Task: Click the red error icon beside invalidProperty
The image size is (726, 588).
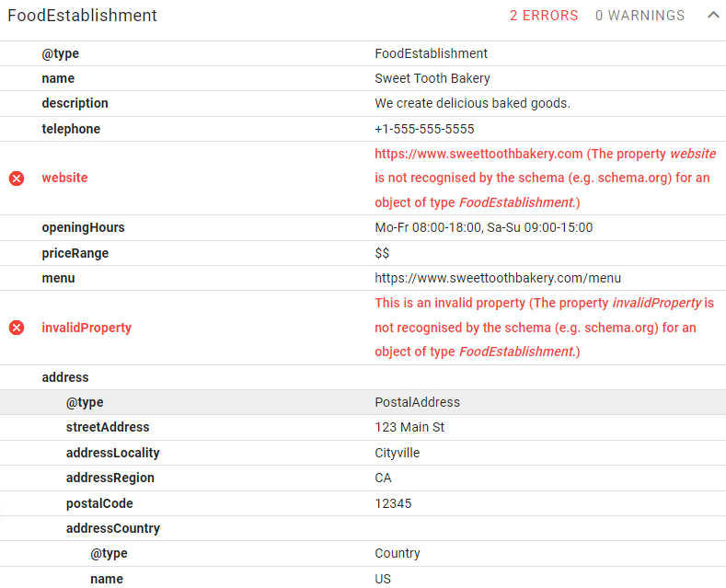Action: [x=17, y=328]
